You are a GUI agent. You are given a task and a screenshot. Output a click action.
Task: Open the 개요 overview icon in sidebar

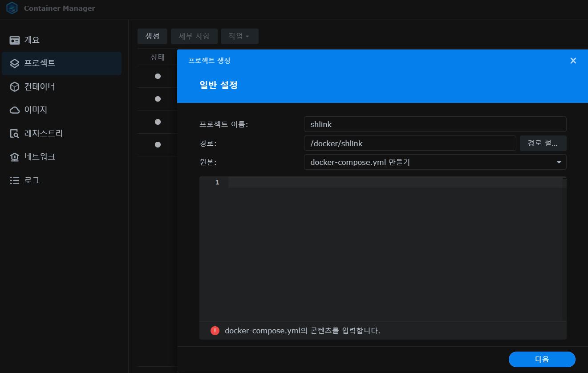(15, 40)
